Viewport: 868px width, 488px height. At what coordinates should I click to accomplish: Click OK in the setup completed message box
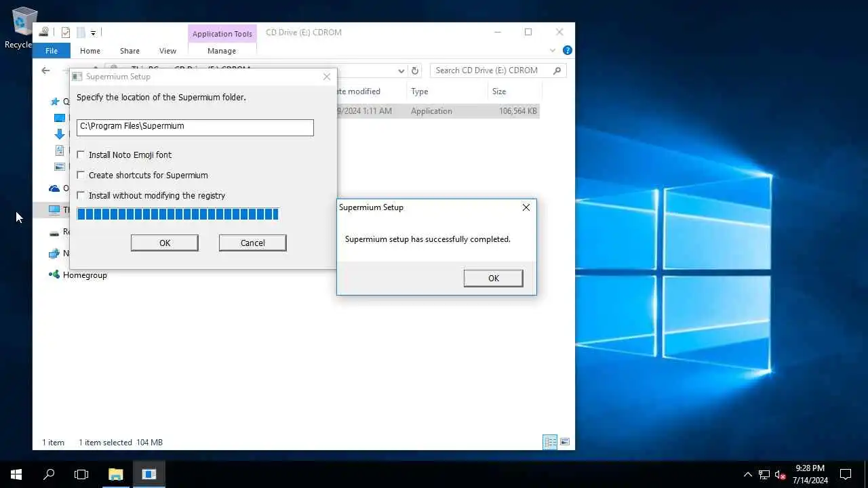[493, 278]
